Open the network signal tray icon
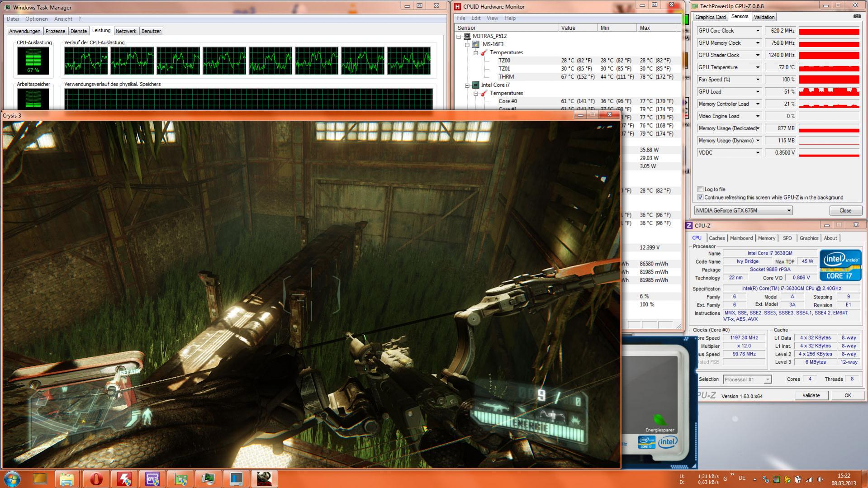Screen dimensions: 868x488 coord(809,479)
